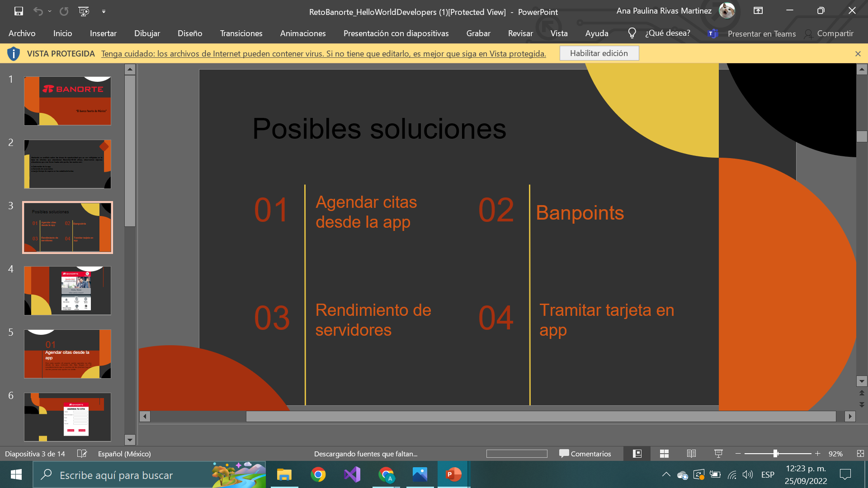The image size is (868, 488).
Task: Toggle Normal view button in status bar
Action: click(x=637, y=454)
